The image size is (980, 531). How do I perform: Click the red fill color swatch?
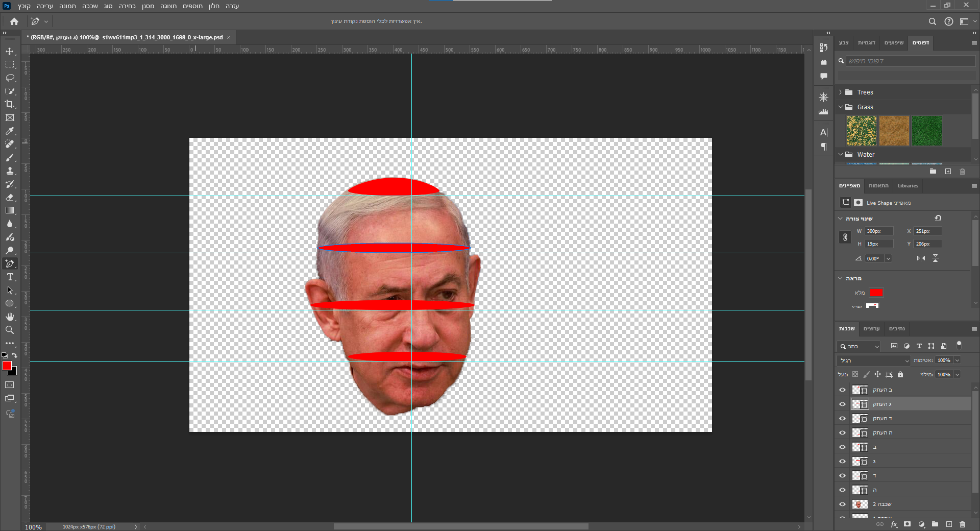tap(876, 293)
